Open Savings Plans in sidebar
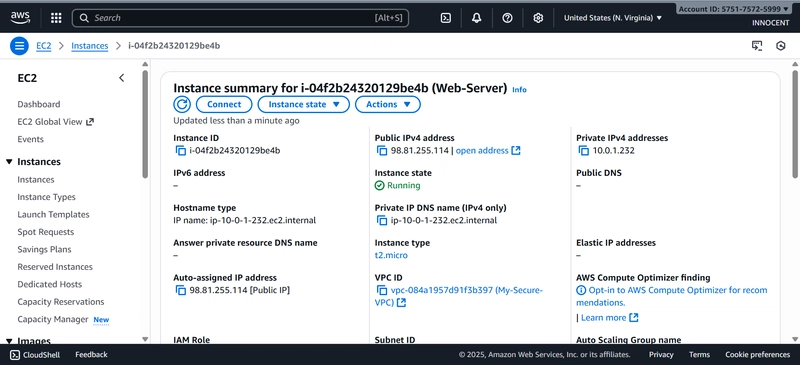The width and height of the screenshot is (800, 365). pos(44,249)
